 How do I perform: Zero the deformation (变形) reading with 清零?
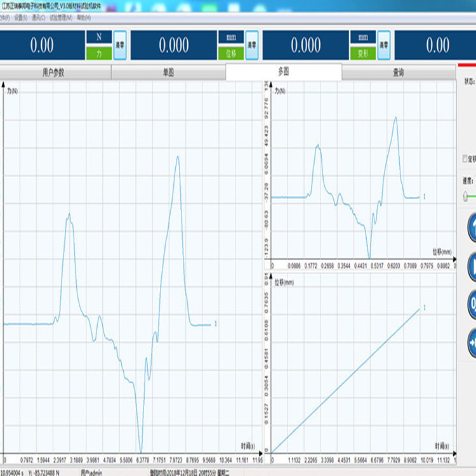[x=383, y=45]
